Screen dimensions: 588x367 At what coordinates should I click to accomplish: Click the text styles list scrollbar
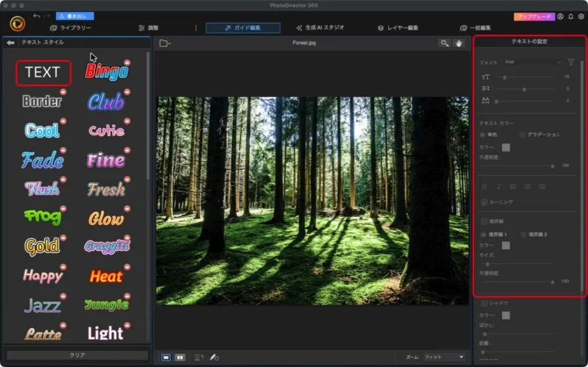pyautogui.click(x=148, y=116)
